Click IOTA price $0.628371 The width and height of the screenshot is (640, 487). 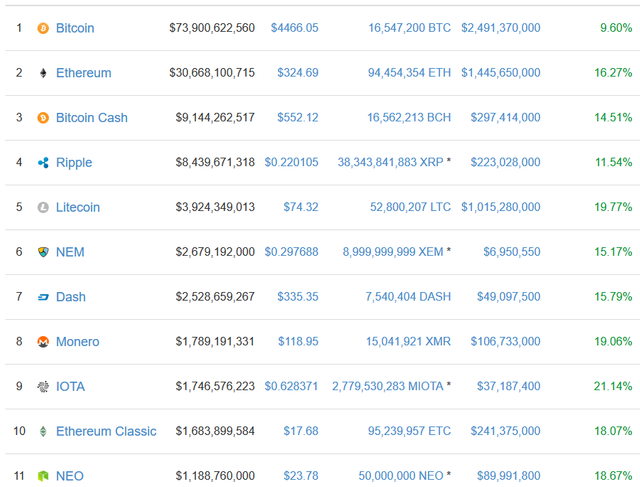(x=291, y=386)
